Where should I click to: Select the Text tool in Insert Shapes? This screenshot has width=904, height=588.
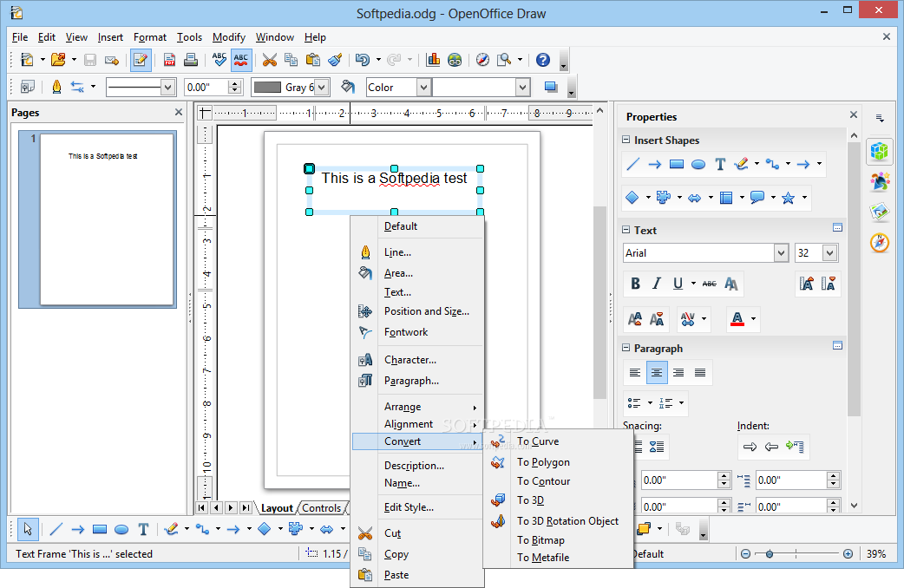(720, 164)
